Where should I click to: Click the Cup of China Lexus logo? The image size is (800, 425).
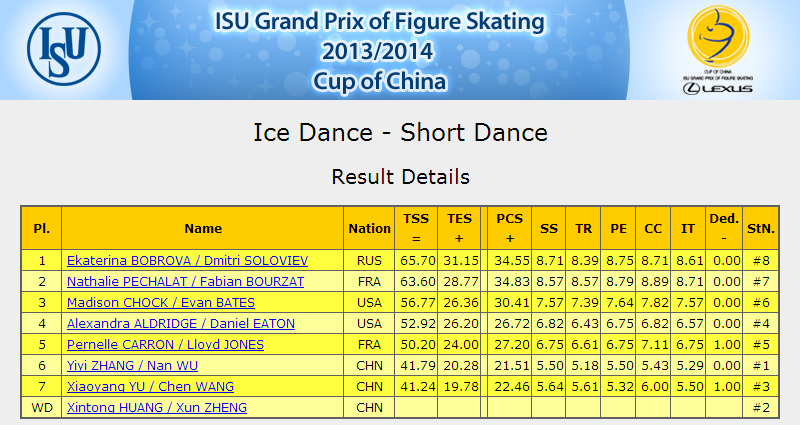718,50
